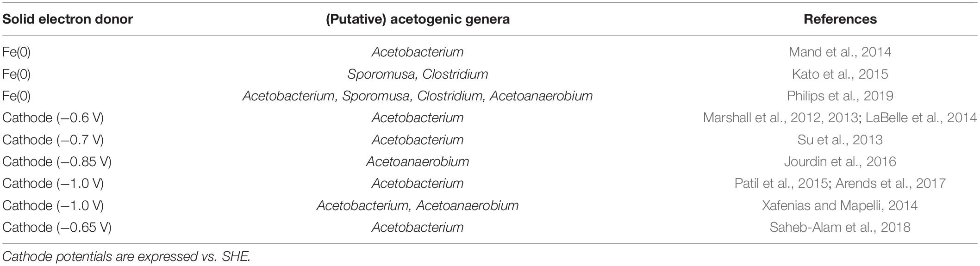This screenshot has width=980, height=266.
Task: Open the Saheb-Alam et al., 2018 reference
Action: pos(840,227)
